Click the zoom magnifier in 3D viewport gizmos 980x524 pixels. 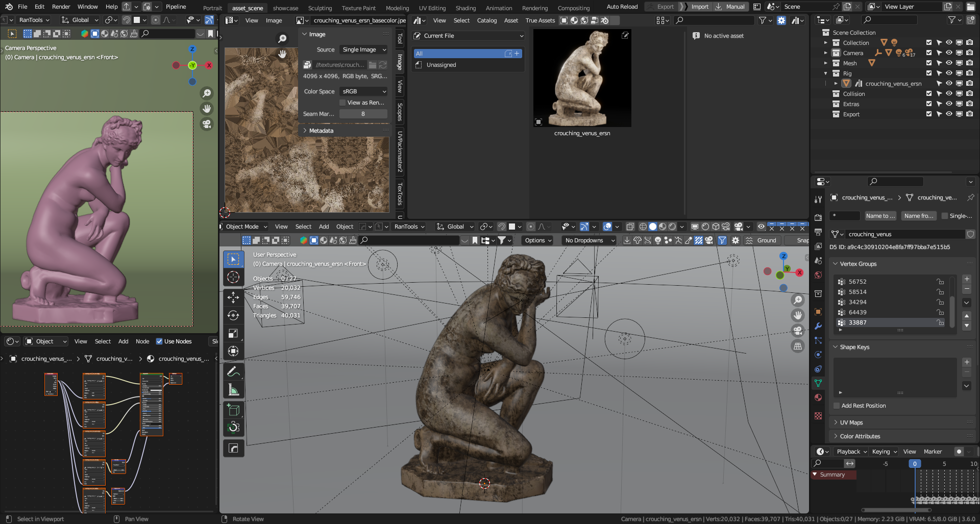tap(798, 300)
